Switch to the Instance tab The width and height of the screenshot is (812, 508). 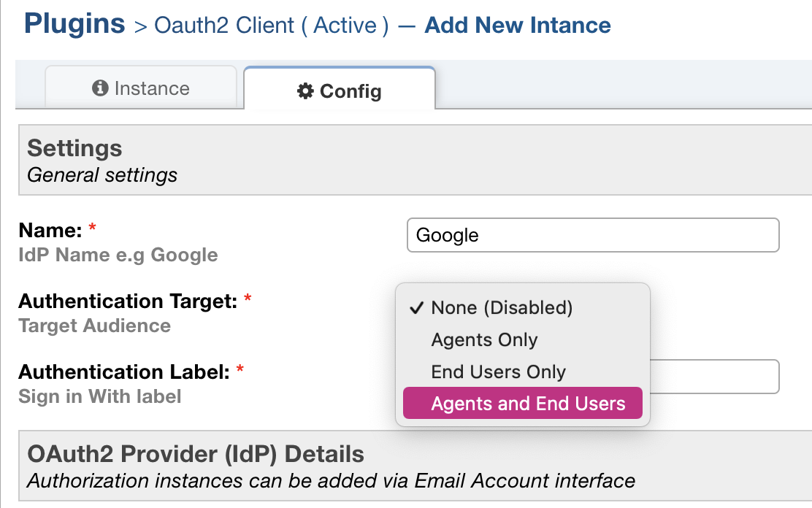141,88
